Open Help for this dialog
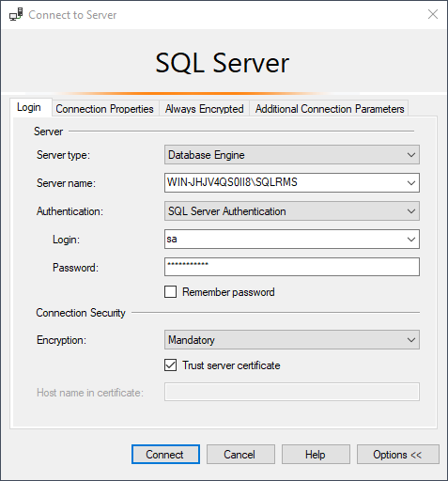This screenshot has height=481, width=448. point(316,455)
